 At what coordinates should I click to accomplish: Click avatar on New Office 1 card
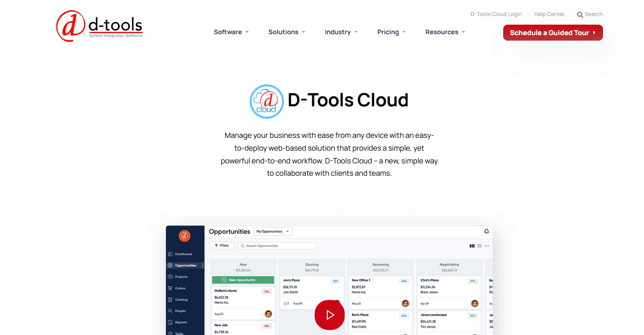click(x=405, y=304)
